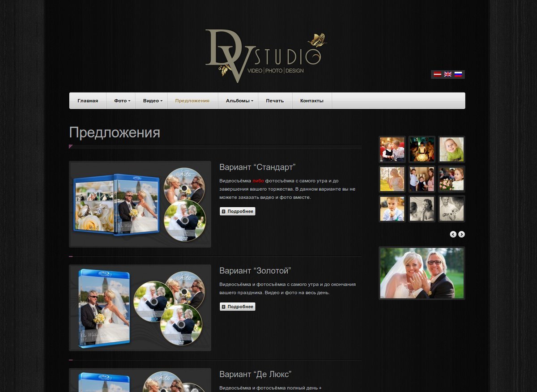Image resolution: width=537 pixels, height=392 pixels.
Task: Click the DV Studio logo
Action: click(x=263, y=55)
